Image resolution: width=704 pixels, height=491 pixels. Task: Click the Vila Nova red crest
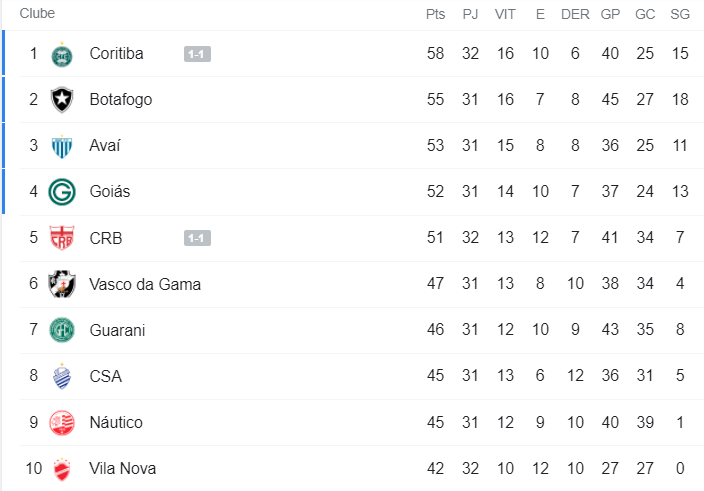click(x=62, y=468)
